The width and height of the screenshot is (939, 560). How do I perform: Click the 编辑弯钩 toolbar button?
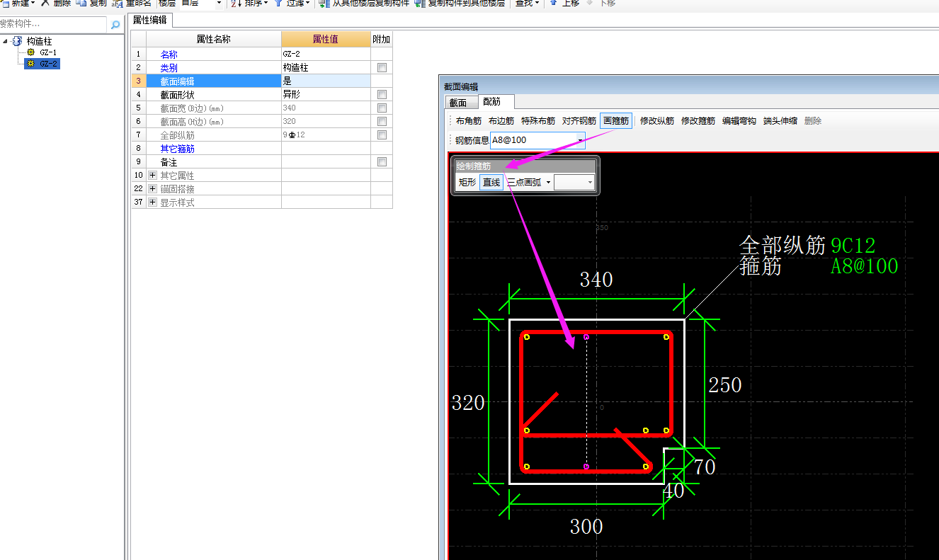(739, 120)
